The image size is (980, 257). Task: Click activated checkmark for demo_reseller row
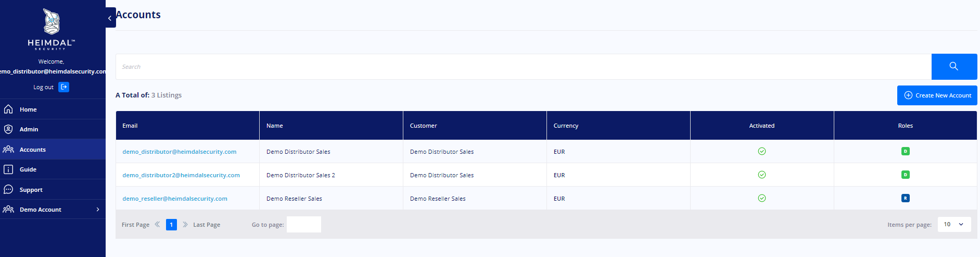[x=762, y=198]
